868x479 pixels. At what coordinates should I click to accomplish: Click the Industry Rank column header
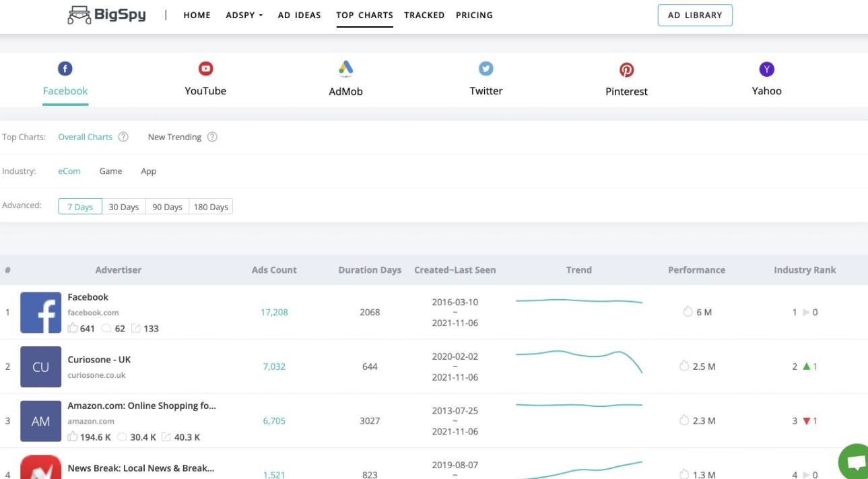(x=805, y=270)
